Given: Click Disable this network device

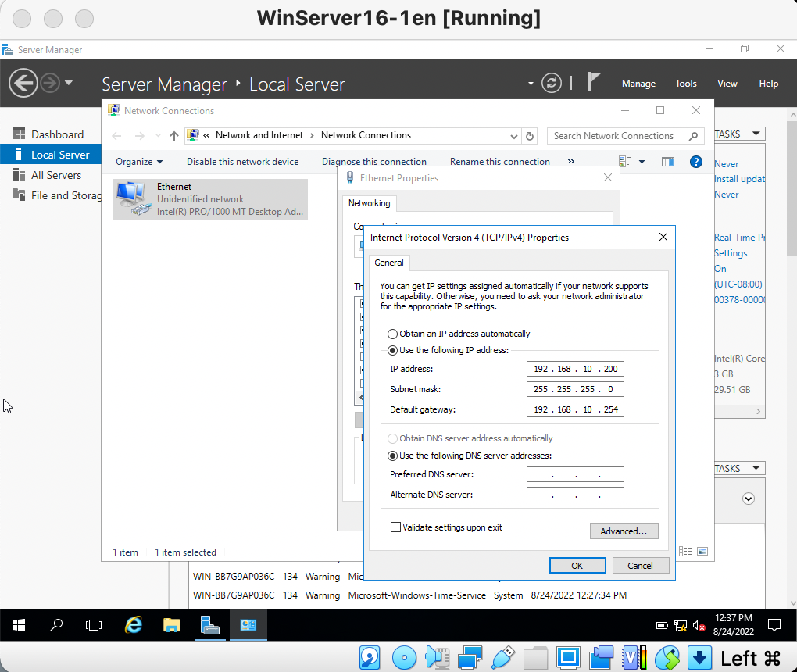Looking at the screenshot, I should 242,162.
